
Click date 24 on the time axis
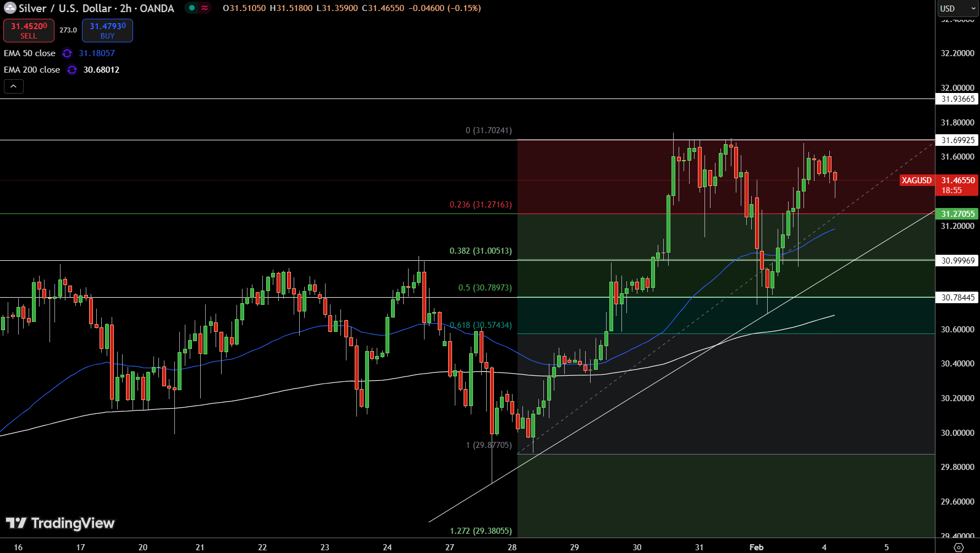[387, 547]
